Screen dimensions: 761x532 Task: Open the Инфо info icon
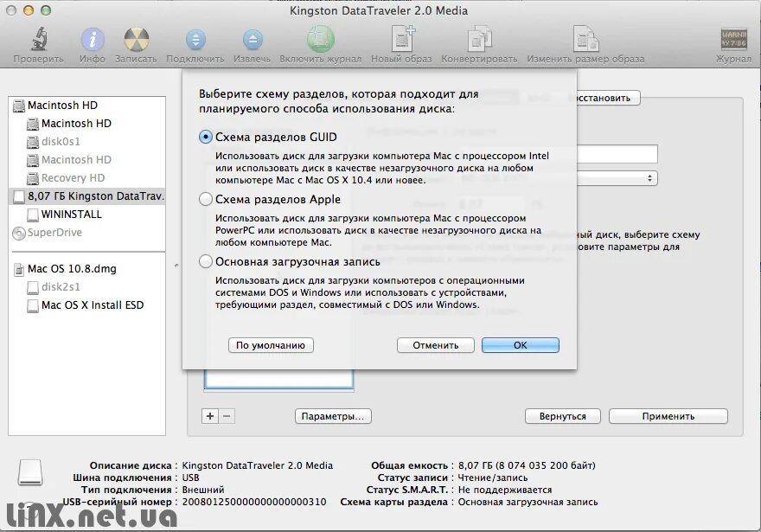click(93, 39)
